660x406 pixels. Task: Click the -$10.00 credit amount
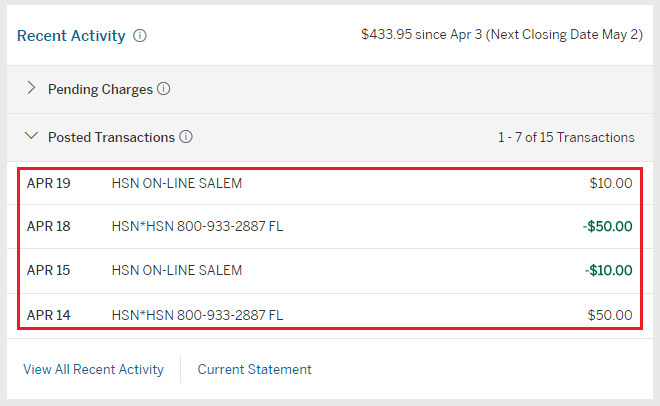[x=607, y=270]
